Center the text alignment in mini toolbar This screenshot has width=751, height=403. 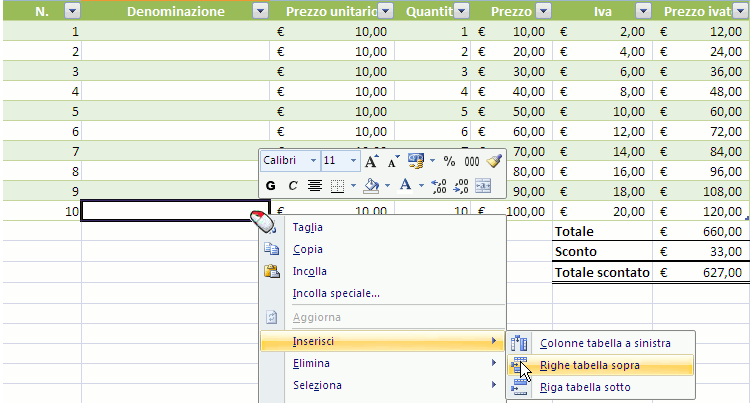click(x=315, y=186)
